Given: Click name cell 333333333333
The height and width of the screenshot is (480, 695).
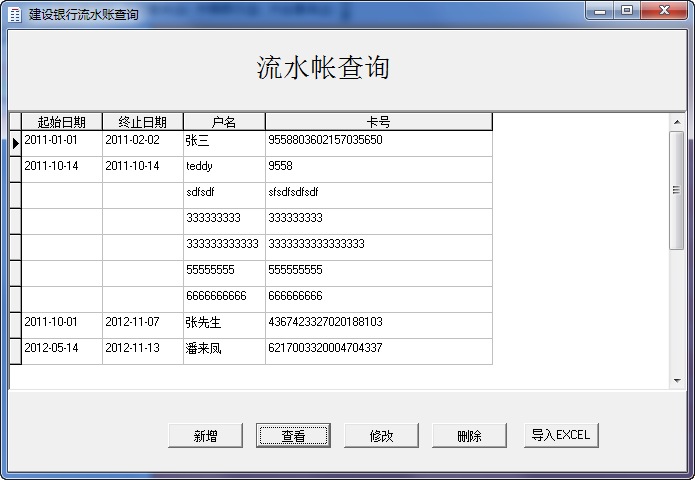Looking at the screenshot, I should (x=224, y=247).
